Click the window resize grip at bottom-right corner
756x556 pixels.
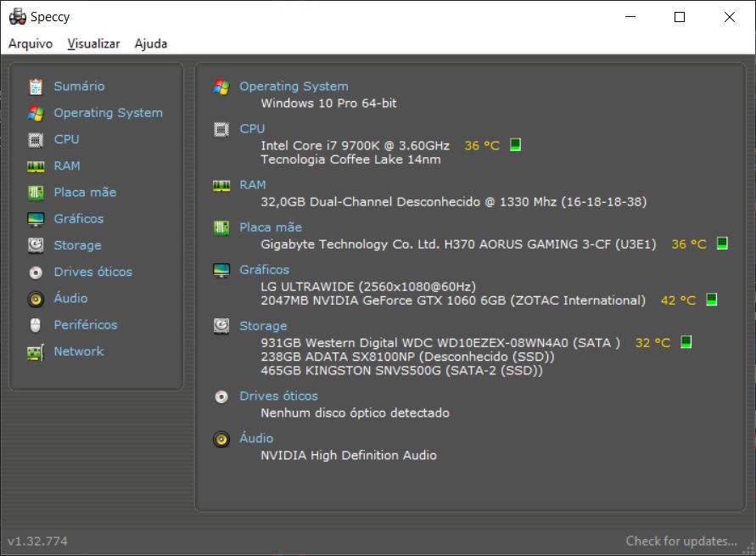click(x=748, y=548)
